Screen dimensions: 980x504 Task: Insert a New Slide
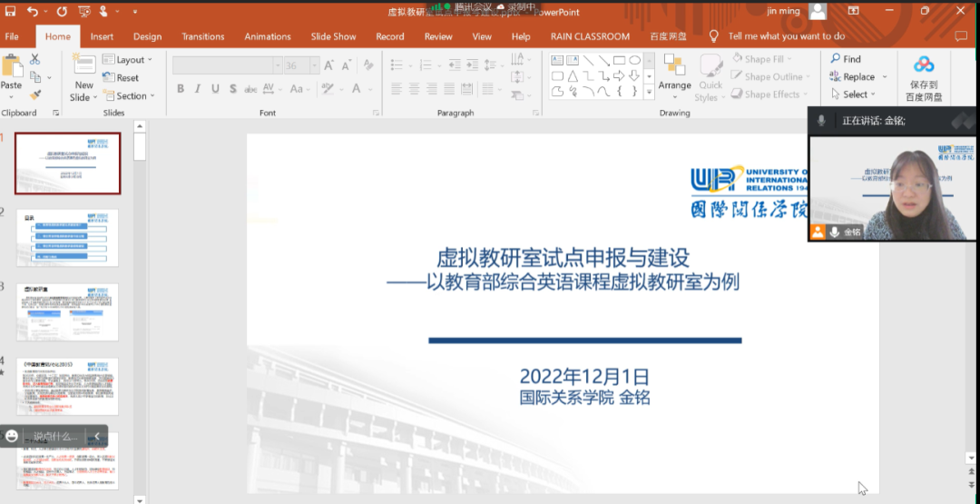pyautogui.click(x=83, y=78)
